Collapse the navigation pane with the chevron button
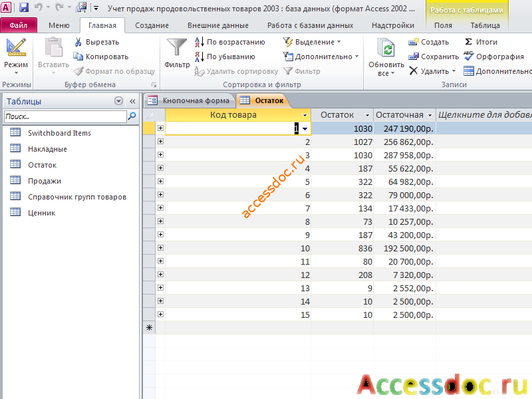The image size is (532, 399). pos(132,101)
